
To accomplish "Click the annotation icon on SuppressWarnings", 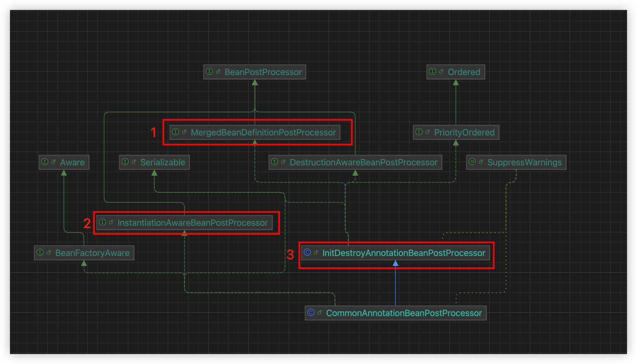I will click(x=472, y=162).
